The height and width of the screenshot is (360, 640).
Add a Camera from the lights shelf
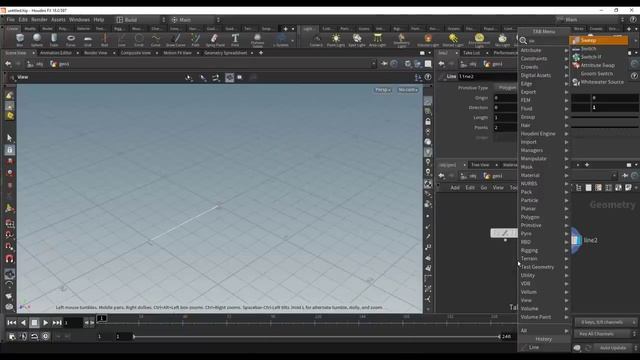(316, 40)
